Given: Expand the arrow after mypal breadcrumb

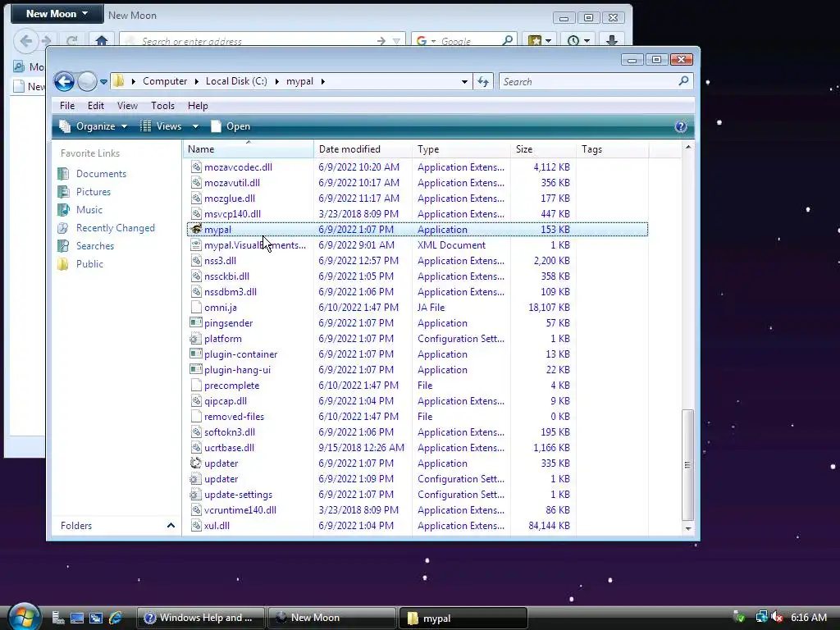Looking at the screenshot, I should [x=323, y=81].
